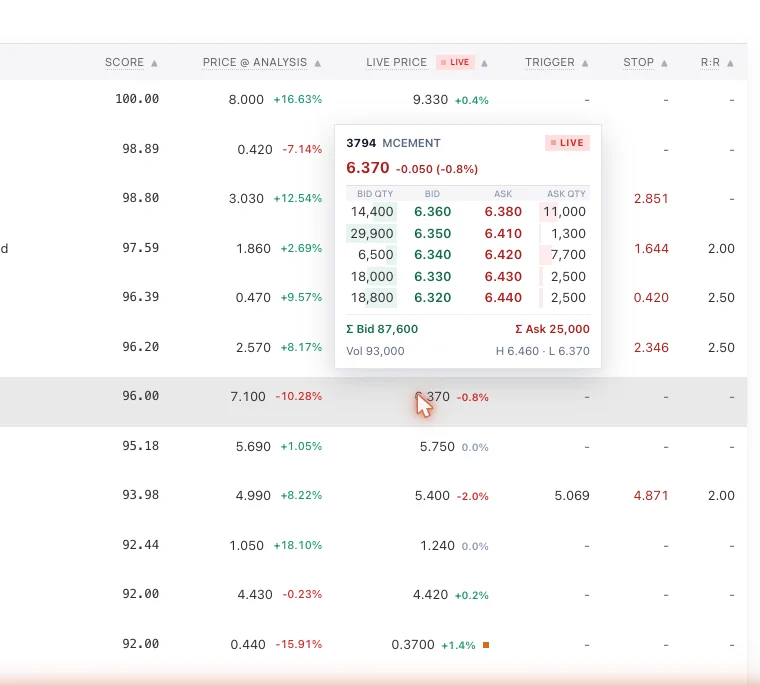760x686 pixels.
Task: Select the score 98.89 cell
Action: 141,149
